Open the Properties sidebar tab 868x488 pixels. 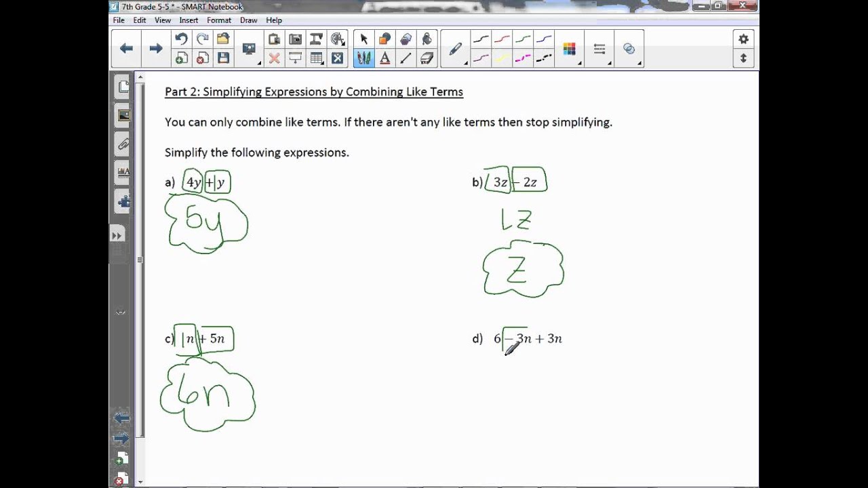[123, 172]
